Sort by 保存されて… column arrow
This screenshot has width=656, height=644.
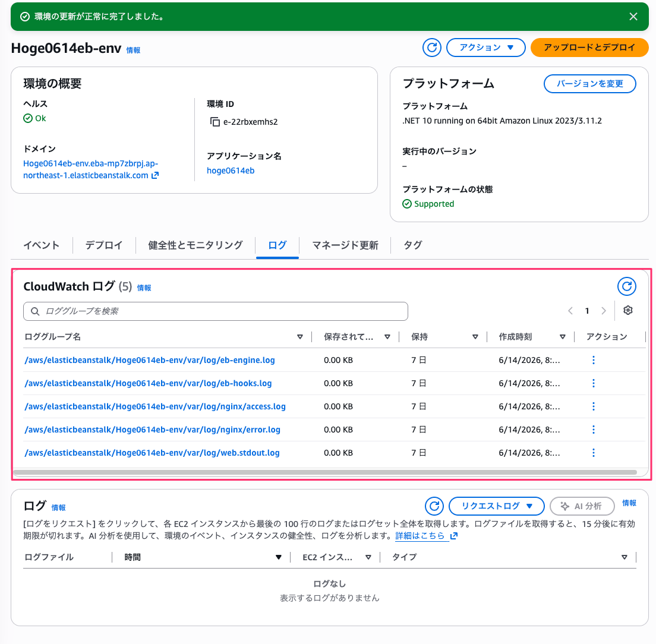(x=387, y=337)
